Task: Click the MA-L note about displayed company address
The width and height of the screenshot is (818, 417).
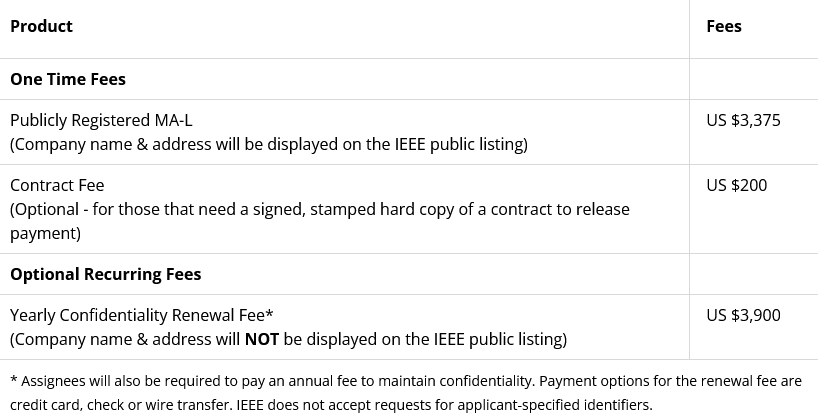Action: pyautogui.click(x=268, y=144)
